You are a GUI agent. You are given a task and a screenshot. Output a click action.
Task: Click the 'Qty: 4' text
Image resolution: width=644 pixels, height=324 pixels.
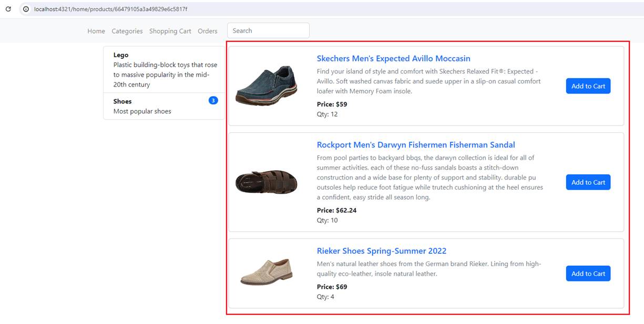tap(325, 297)
